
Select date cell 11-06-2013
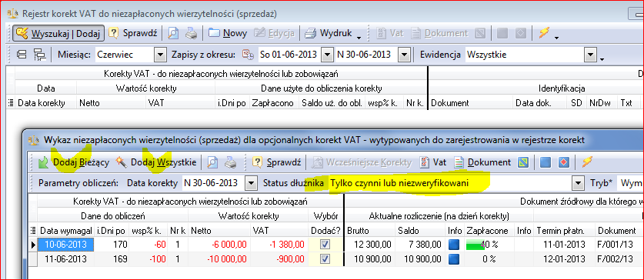[66, 259]
